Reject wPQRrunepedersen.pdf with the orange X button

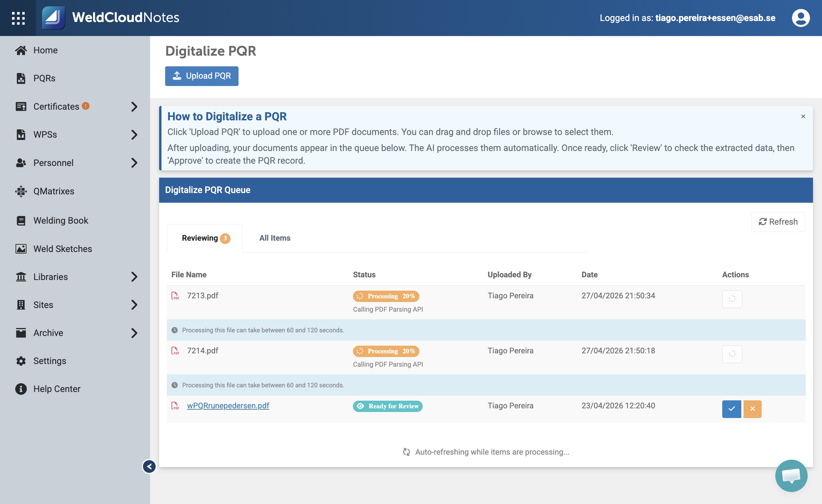[x=752, y=409]
